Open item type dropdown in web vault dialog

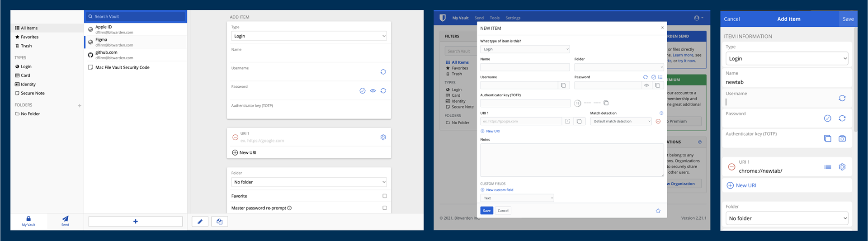click(x=524, y=49)
